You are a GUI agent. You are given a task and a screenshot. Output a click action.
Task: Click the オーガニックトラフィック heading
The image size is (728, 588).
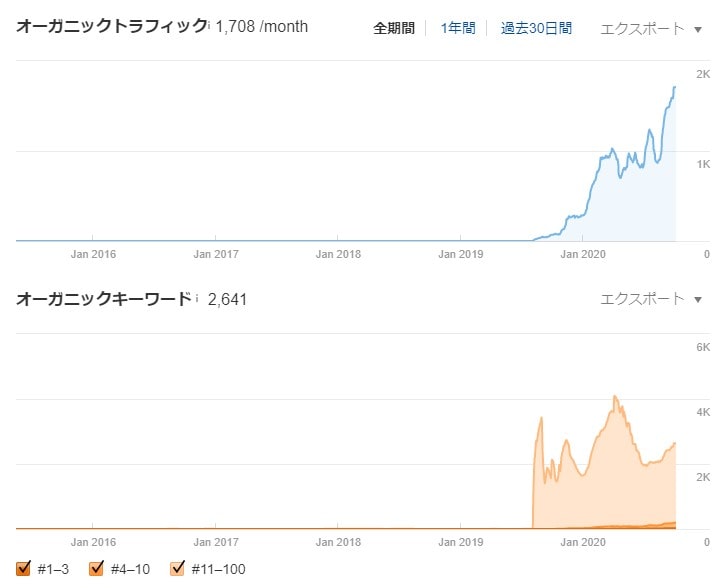coord(111,26)
